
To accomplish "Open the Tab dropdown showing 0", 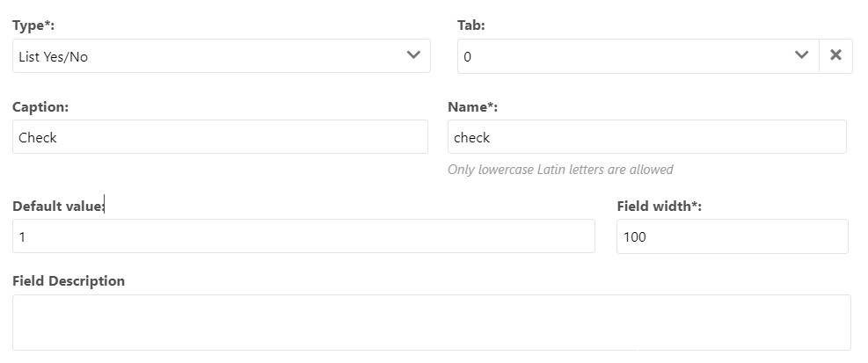I will (638, 56).
